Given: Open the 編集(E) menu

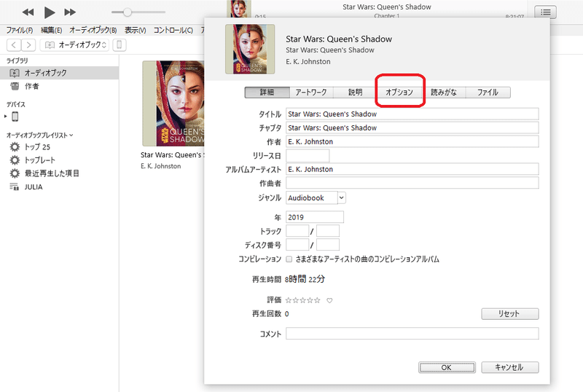Looking at the screenshot, I should [x=51, y=30].
